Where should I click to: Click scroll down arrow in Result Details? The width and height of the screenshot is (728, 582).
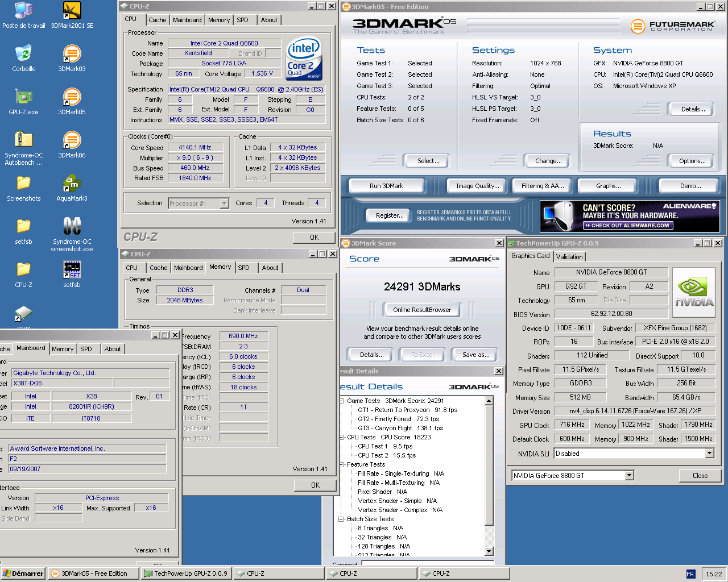point(489,551)
